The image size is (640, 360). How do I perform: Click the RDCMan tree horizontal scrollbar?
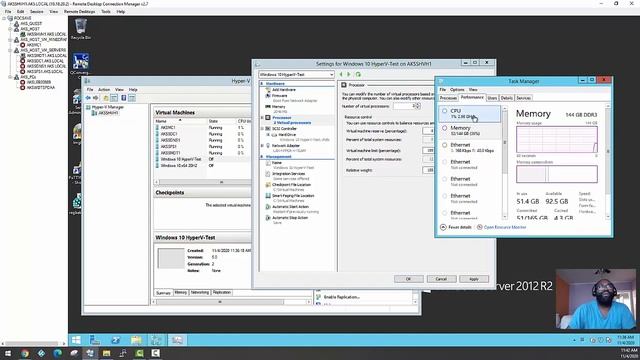click(x=31, y=344)
